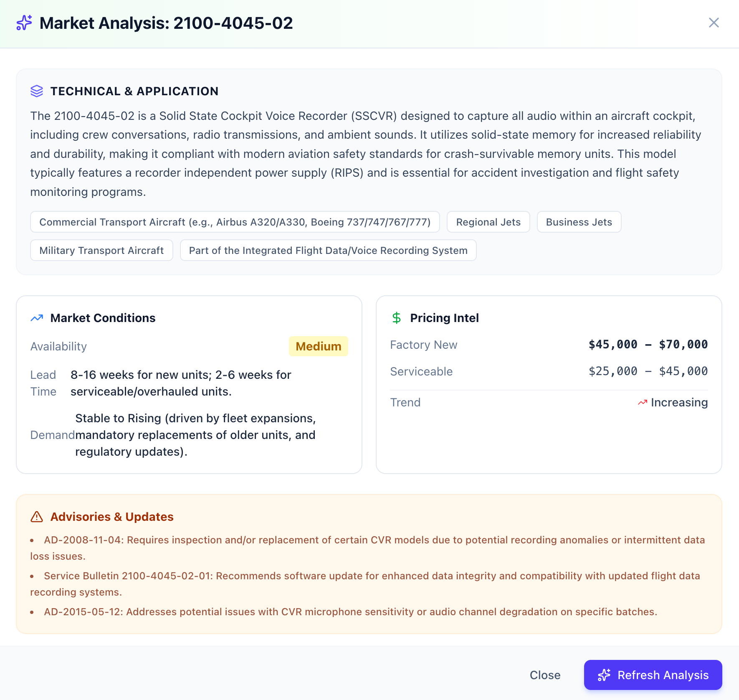The width and height of the screenshot is (739, 700).
Task: Select the Business Jets tag
Action: click(x=579, y=222)
